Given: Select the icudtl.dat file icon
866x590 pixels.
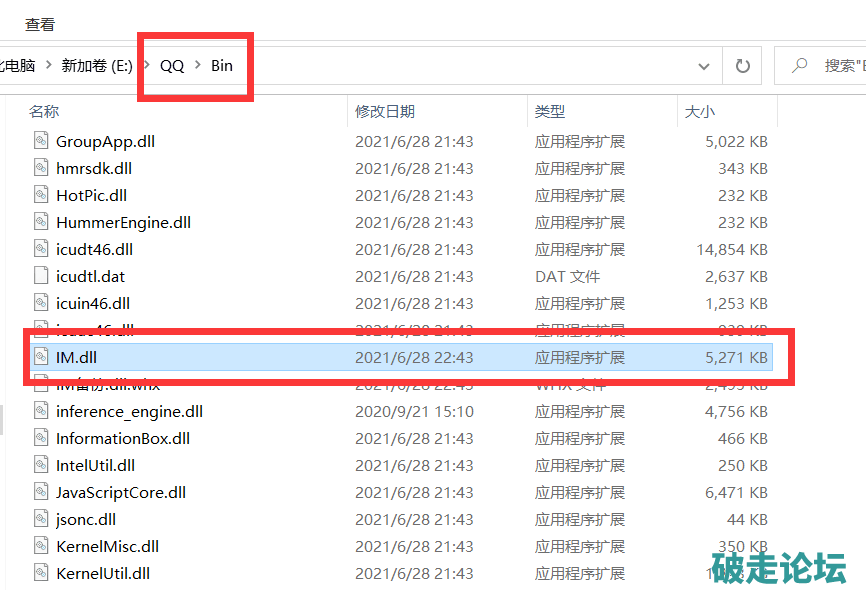Looking at the screenshot, I should coord(41,276).
